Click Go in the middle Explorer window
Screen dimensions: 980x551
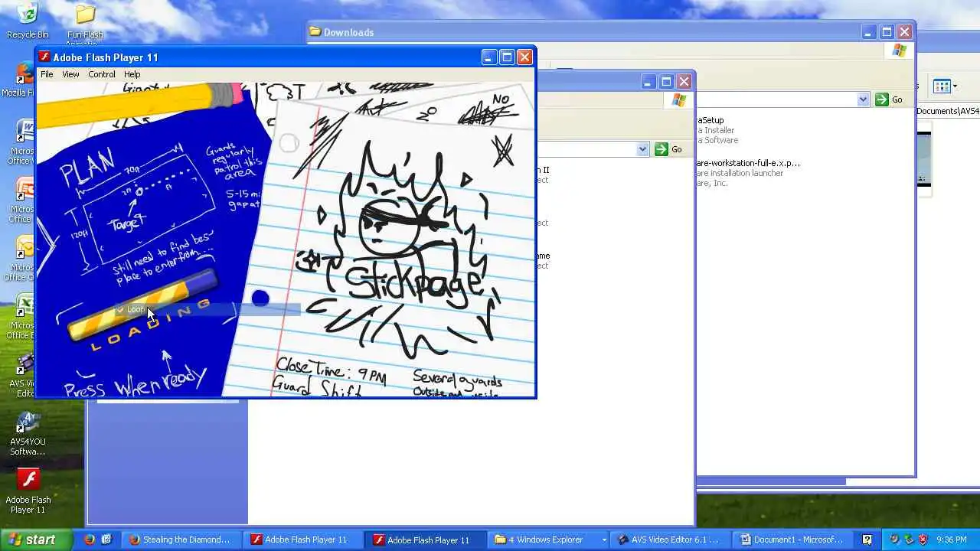[668, 149]
